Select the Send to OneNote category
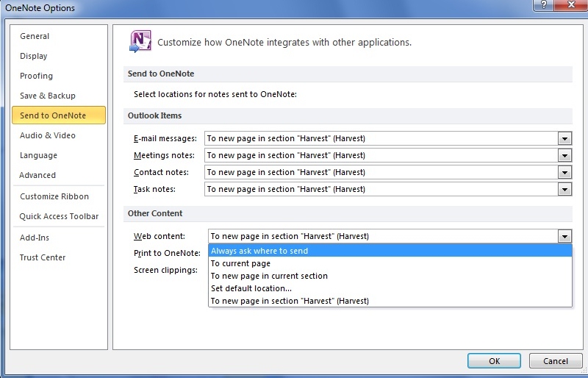Screen dimensions: 588x378 tap(59, 115)
